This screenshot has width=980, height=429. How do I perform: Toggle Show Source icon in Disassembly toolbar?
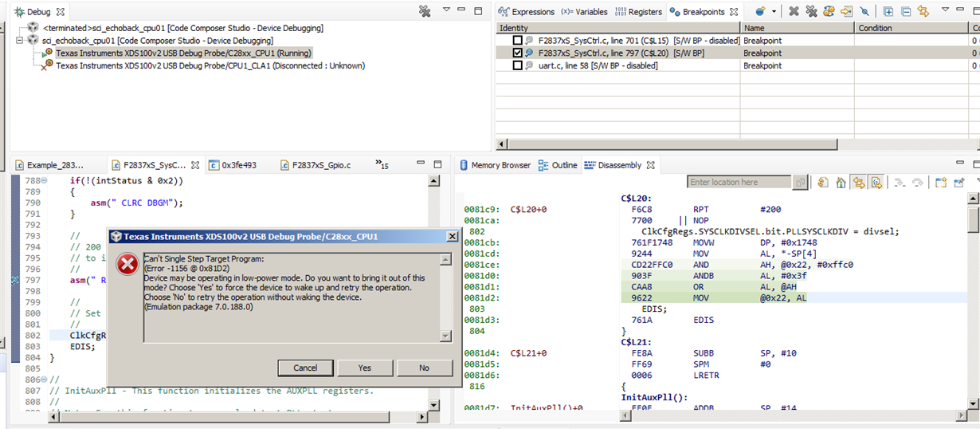(x=876, y=182)
